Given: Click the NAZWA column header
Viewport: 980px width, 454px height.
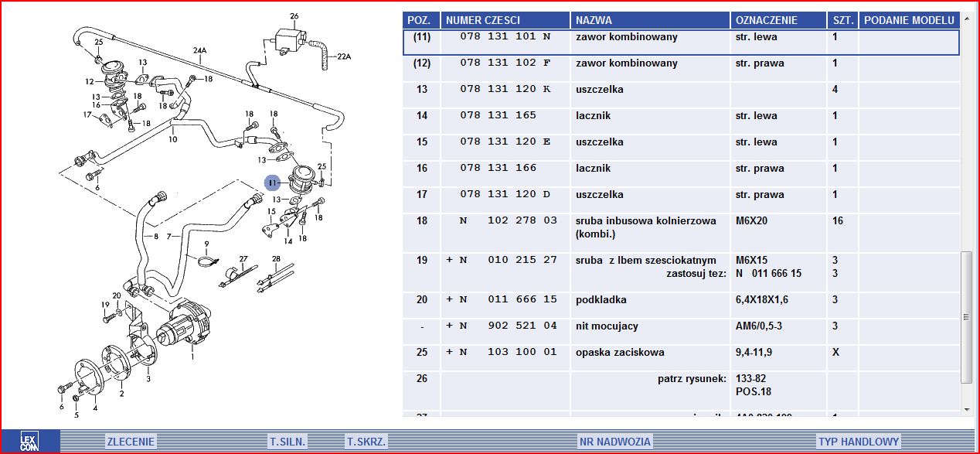Looking at the screenshot, I should coord(651,20).
